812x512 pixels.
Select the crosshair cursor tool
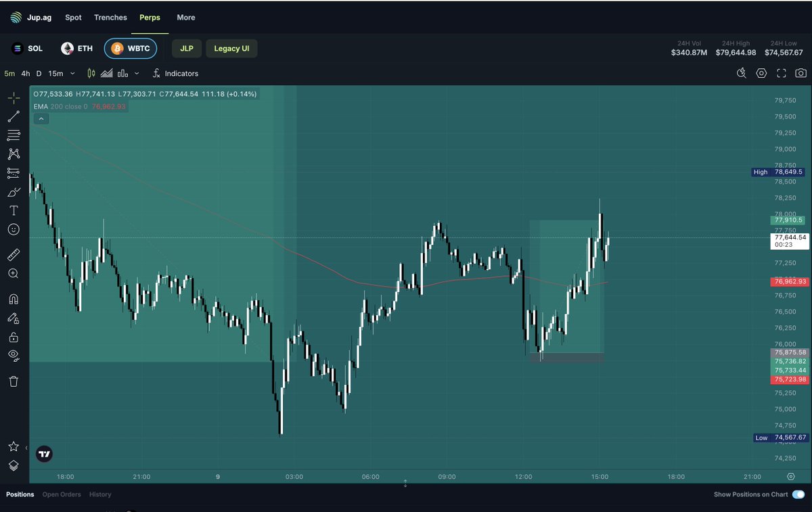click(x=14, y=97)
